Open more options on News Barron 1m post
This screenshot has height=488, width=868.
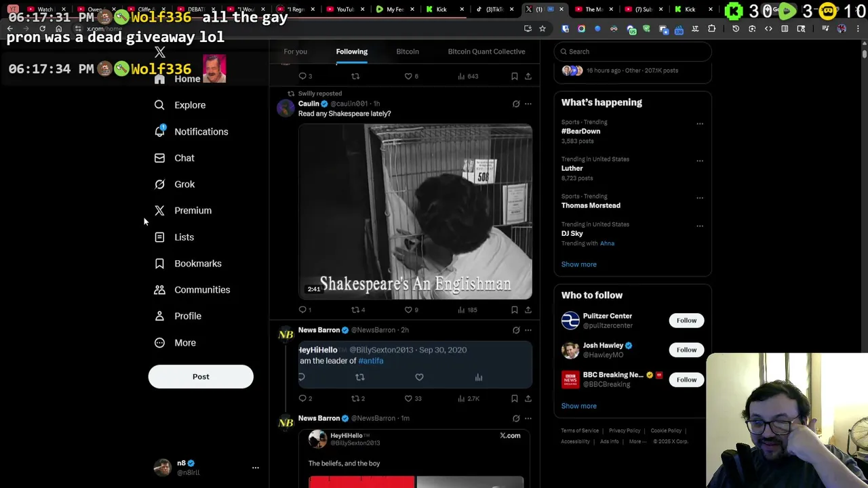pos(528,418)
